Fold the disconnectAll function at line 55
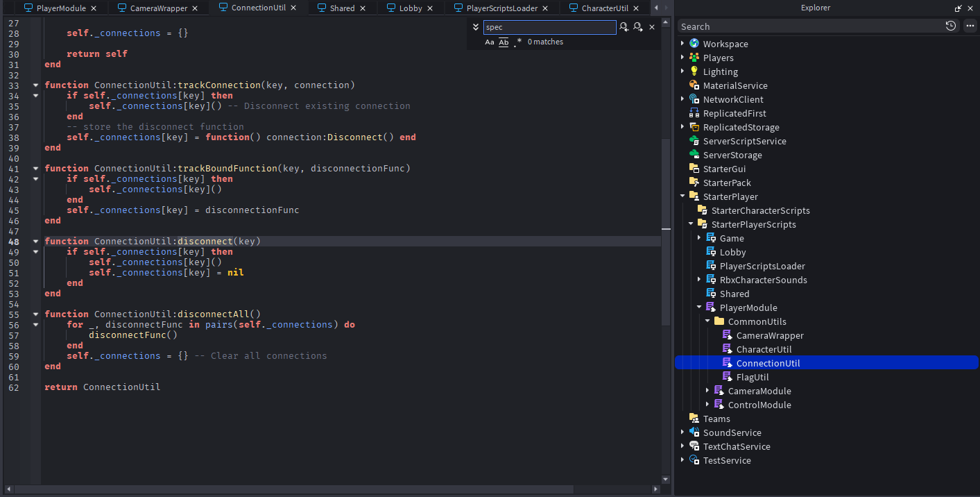The image size is (980, 497). coord(35,314)
